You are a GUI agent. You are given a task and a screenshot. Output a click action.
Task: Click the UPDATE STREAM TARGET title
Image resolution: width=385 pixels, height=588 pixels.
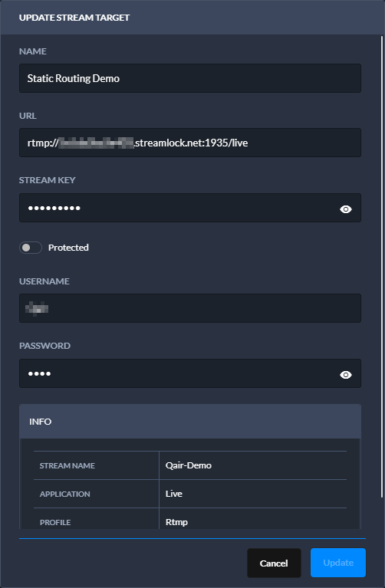[x=74, y=18]
